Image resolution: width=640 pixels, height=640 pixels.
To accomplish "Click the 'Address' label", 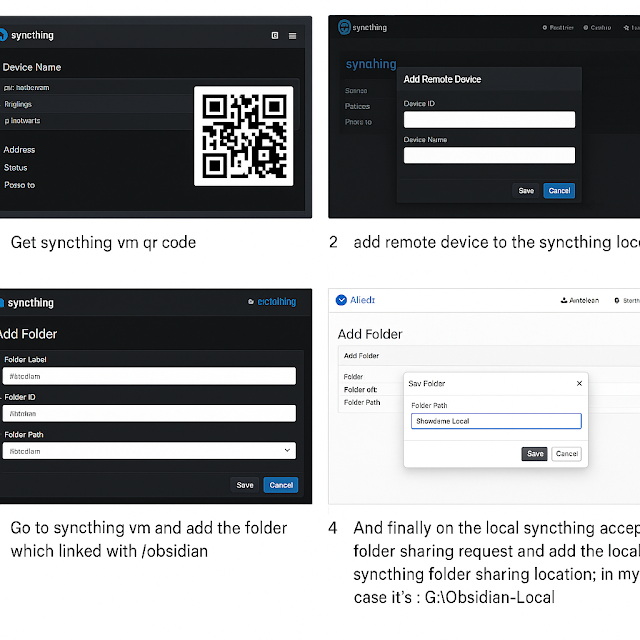I will tap(19, 150).
